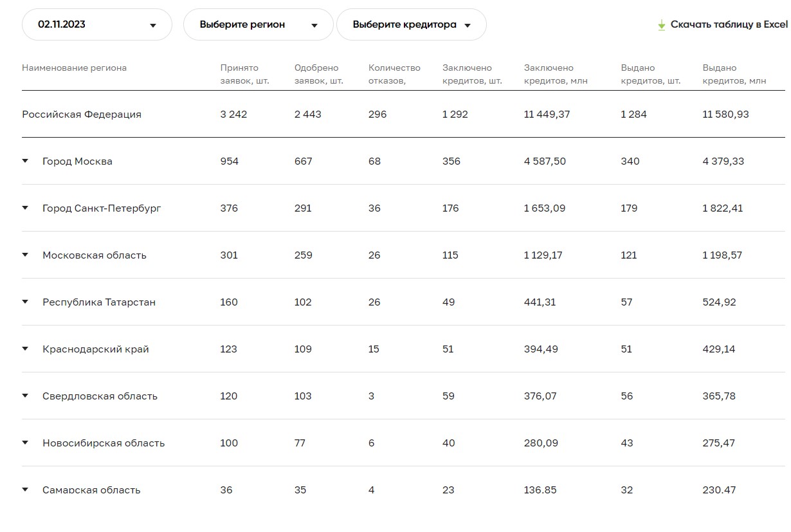Expand the Краснодарский край row triangle
791x532 pixels.
[x=26, y=349]
